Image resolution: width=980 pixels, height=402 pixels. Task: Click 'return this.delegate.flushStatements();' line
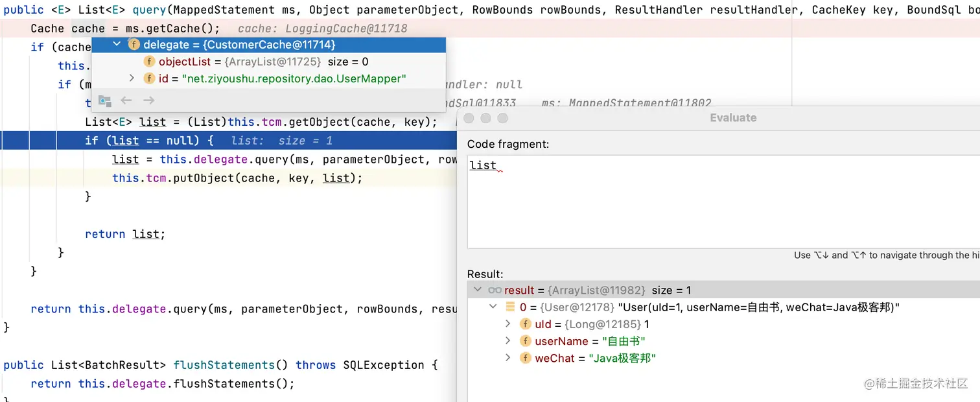163,384
